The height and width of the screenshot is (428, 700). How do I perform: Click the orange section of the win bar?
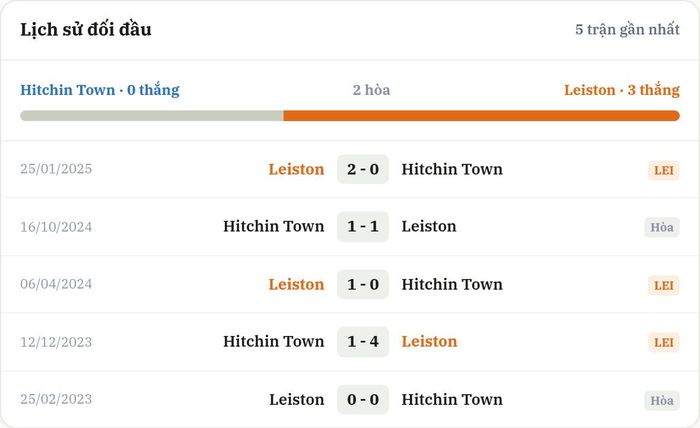coord(481,116)
